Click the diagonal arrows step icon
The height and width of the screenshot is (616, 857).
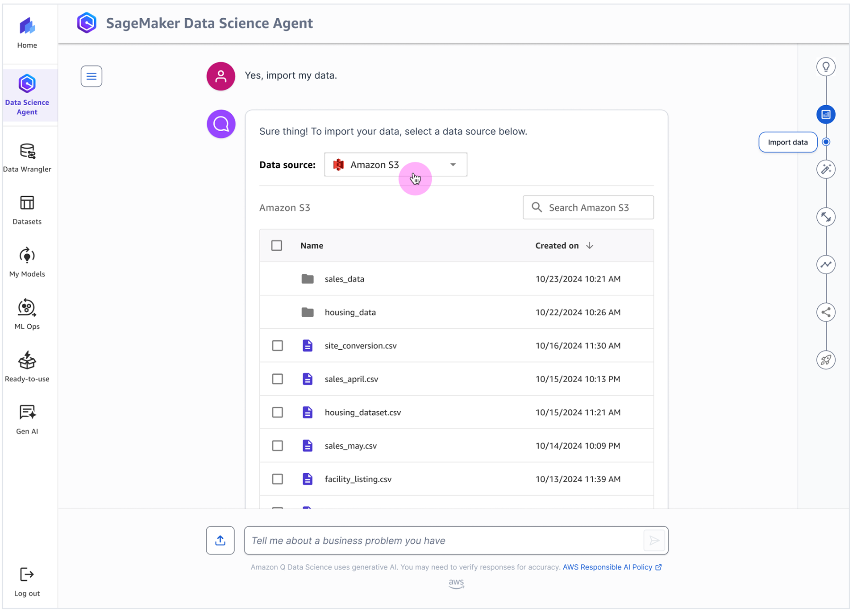pyautogui.click(x=826, y=217)
